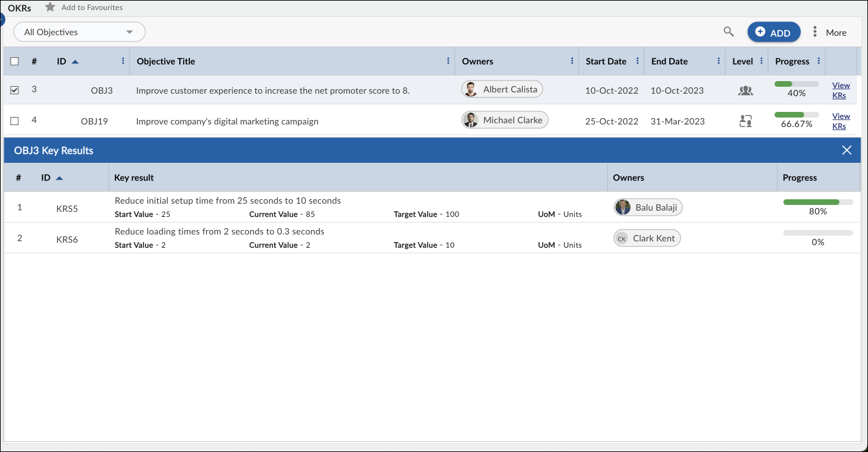
Task: Click View KRs for OBJ19
Action: click(841, 121)
